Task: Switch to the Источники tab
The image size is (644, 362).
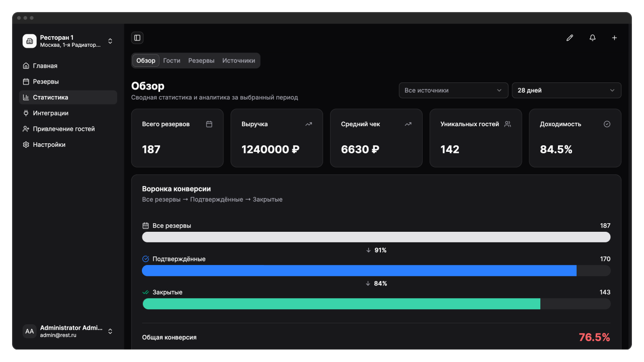Action: pos(238,61)
